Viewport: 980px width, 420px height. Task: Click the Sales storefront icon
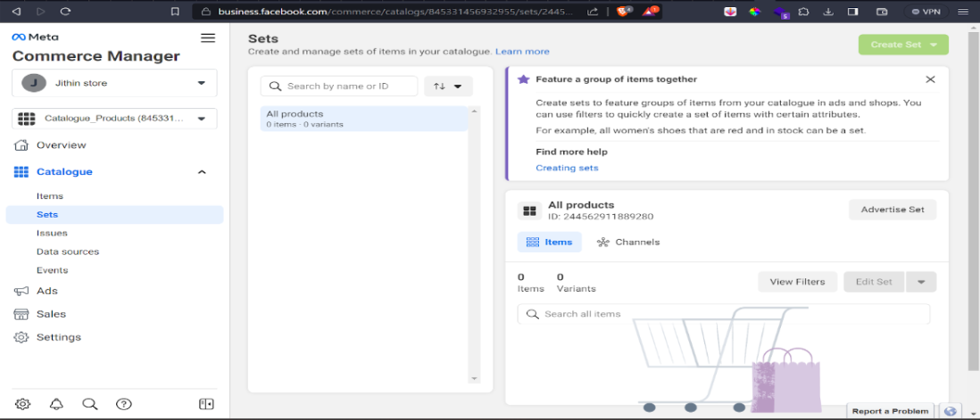pos(21,314)
